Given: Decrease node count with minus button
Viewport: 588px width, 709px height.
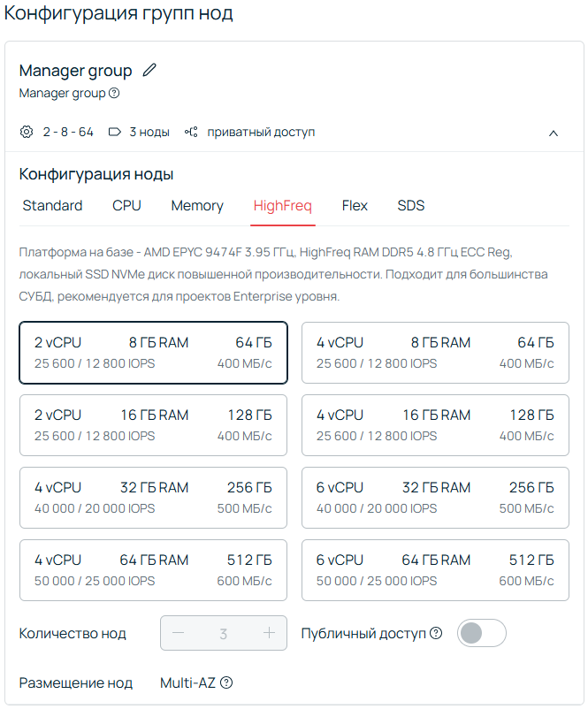Looking at the screenshot, I should (x=179, y=633).
